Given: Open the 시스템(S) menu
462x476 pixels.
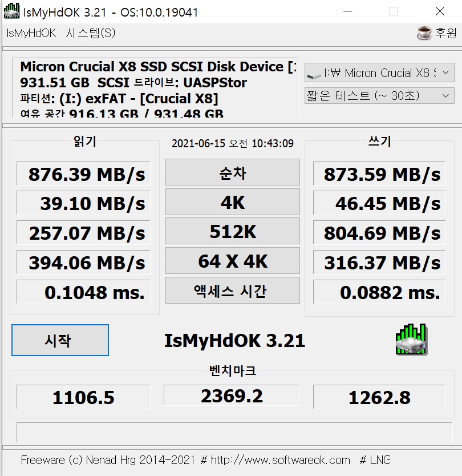Looking at the screenshot, I should 90,33.
